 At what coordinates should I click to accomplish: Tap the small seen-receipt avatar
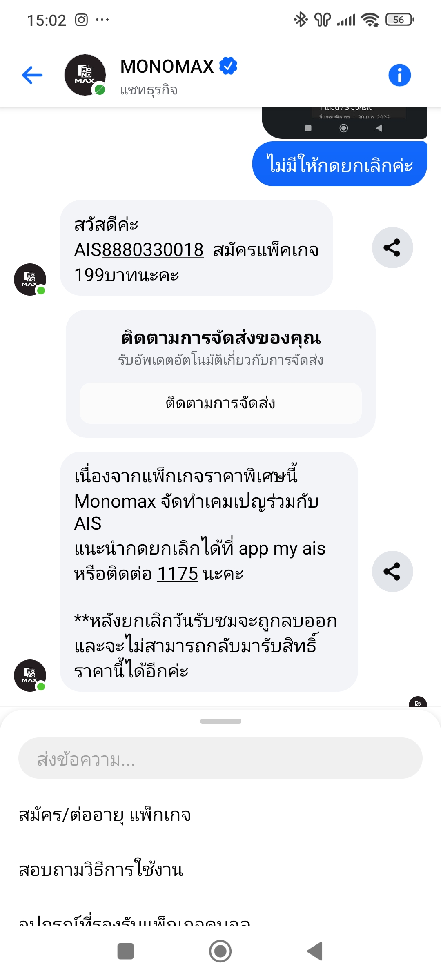(x=418, y=702)
